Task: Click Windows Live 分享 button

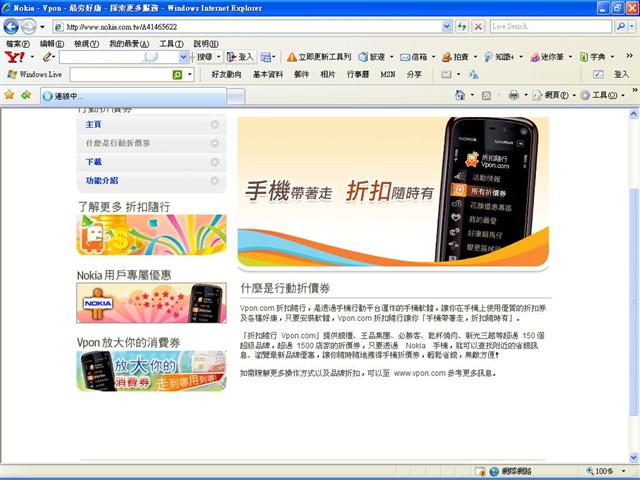Action: (414, 74)
